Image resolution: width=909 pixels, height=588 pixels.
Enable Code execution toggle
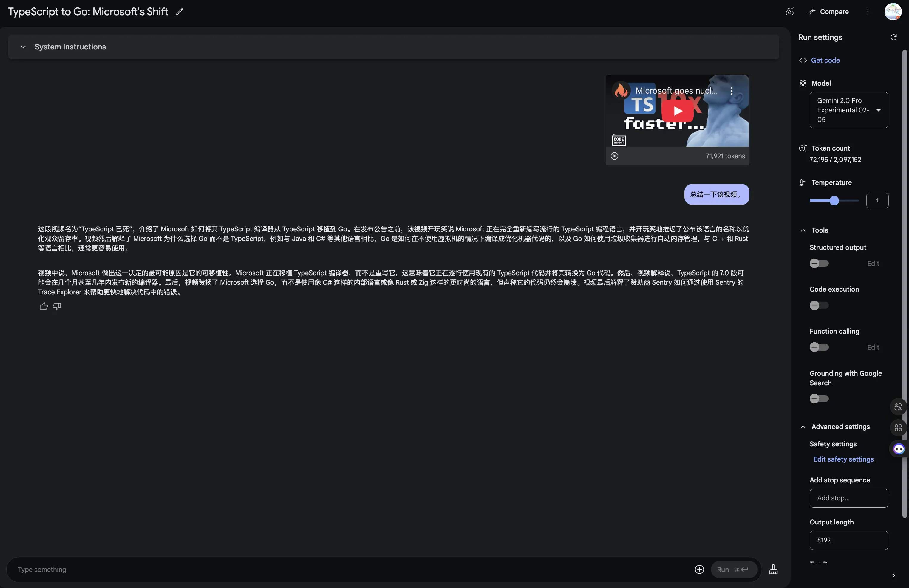pos(819,305)
